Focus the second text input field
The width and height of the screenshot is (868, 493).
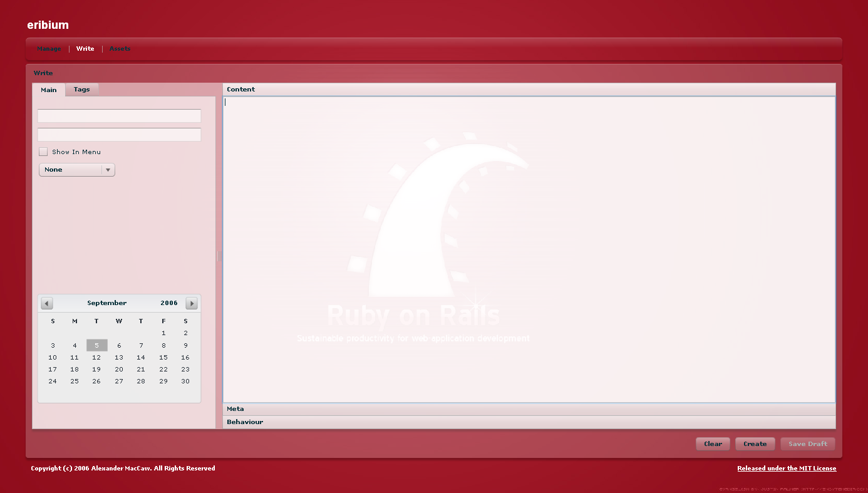[x=119, y=135]
